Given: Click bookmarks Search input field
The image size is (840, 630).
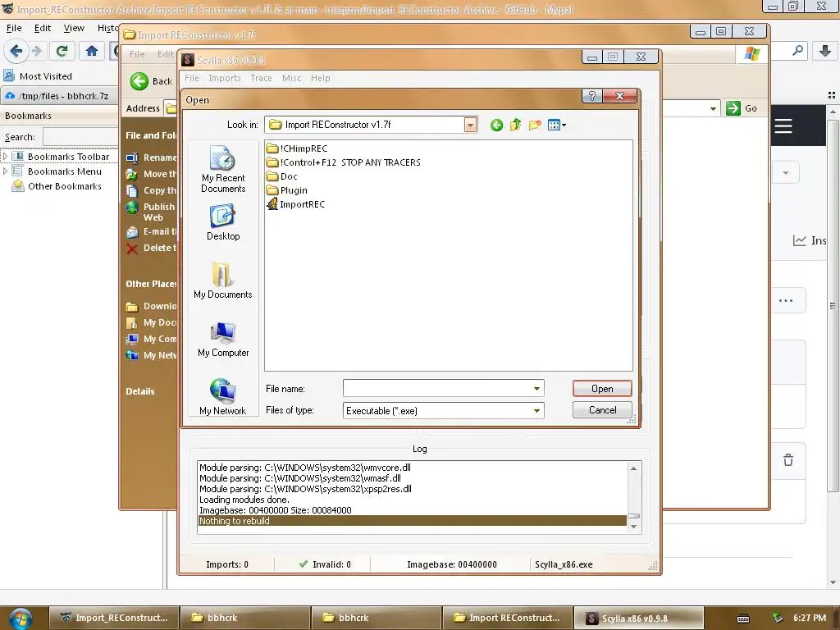Looking at the screenshot, I should tap(80, 137).
